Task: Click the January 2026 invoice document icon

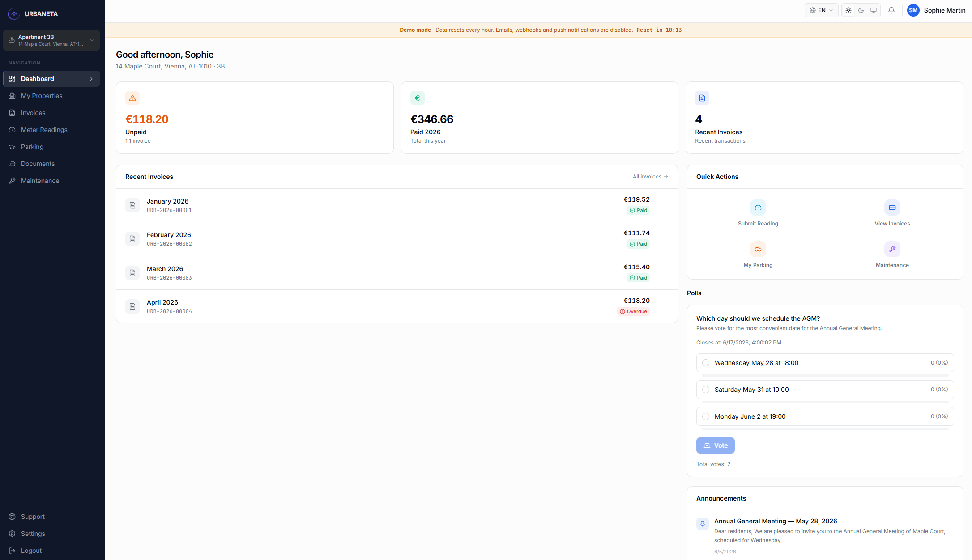Action: (x=132, y=205)
